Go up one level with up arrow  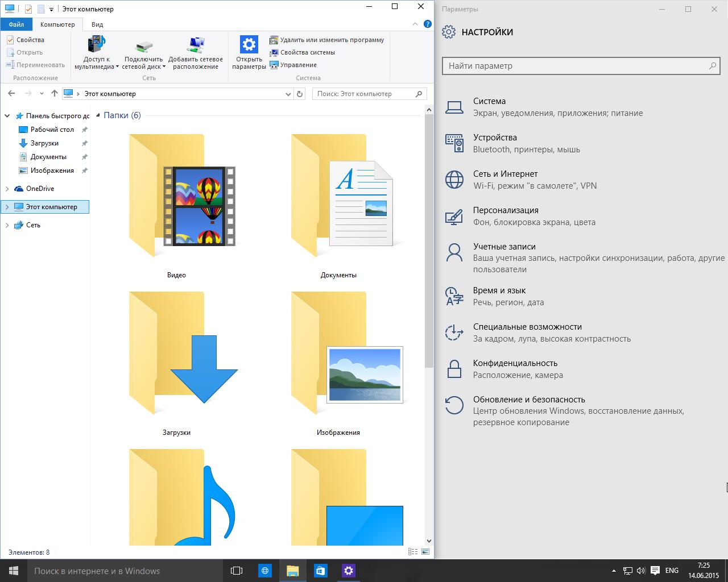pos(55,94)
